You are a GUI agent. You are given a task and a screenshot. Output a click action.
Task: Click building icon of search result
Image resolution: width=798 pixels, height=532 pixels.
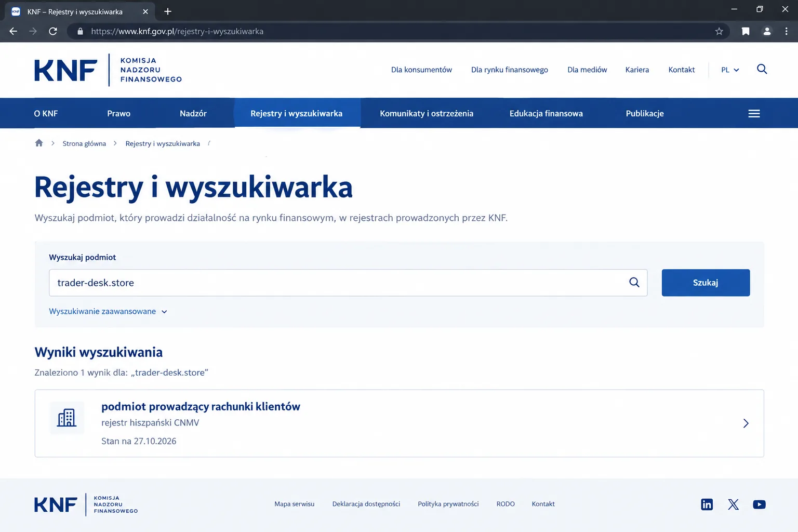[x=66, y=417]
